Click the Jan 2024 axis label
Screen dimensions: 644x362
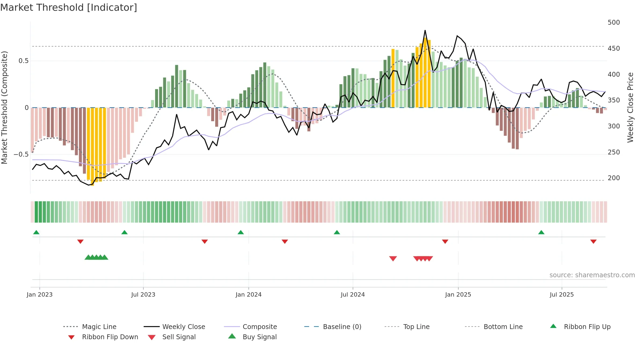[249, 294]
